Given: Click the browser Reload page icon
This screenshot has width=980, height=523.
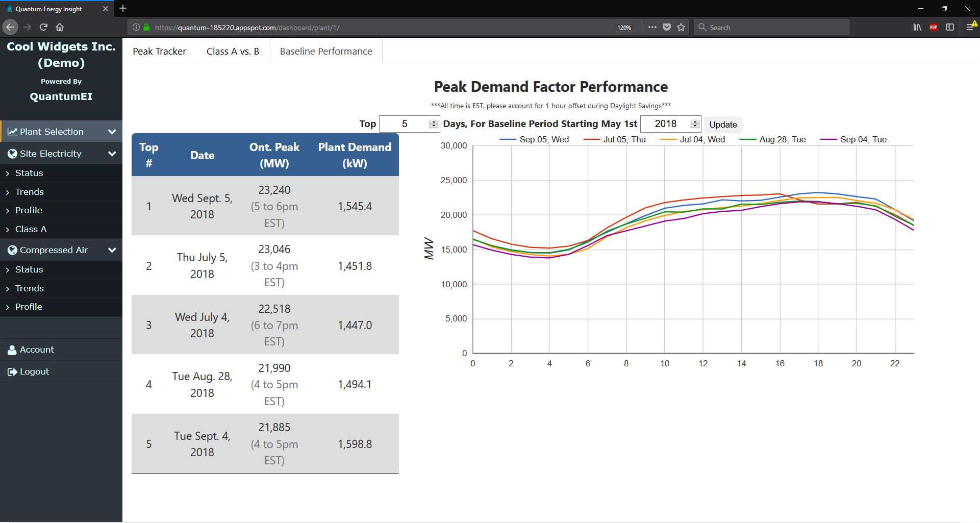Looking at the screenshot, I should point(43,27).
